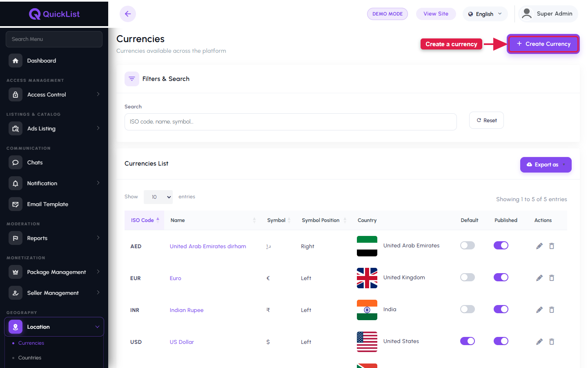This screenshot has height=368, width=588.
Task: Click the Notification bell icon
Action: click(16, 183)
